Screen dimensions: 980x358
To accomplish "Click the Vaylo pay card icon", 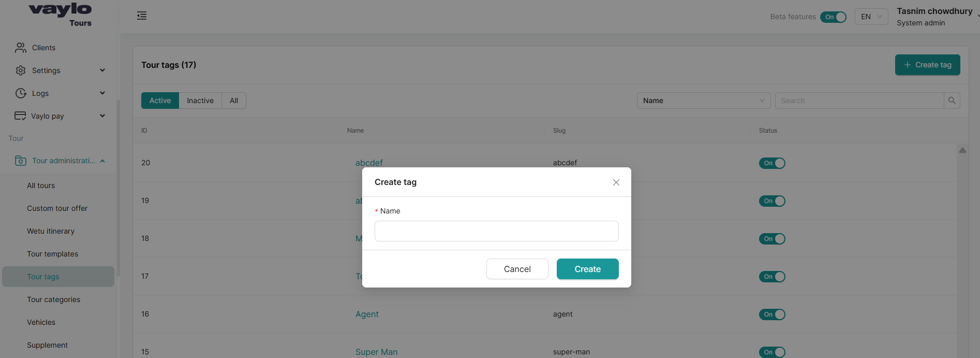I will coord(20,116).
